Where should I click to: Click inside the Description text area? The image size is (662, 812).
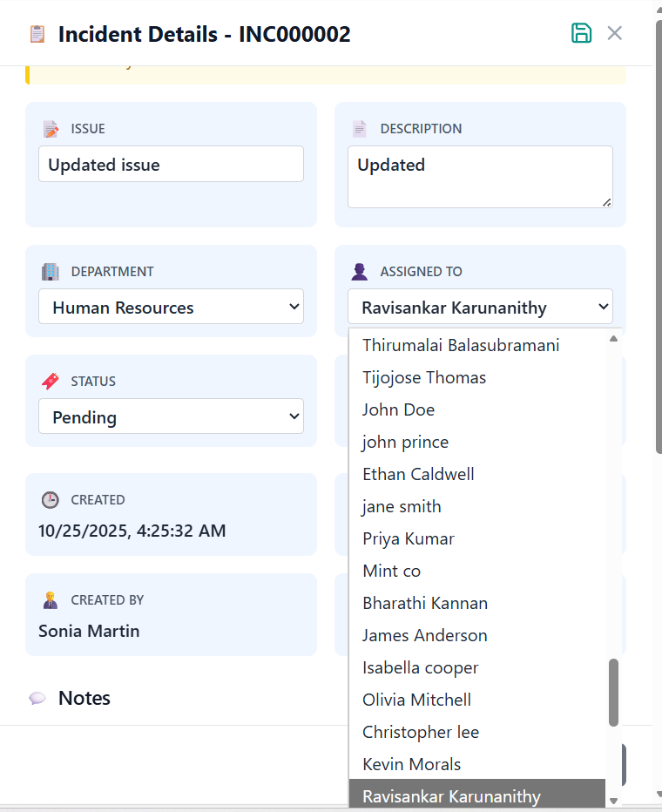point(479,177)
